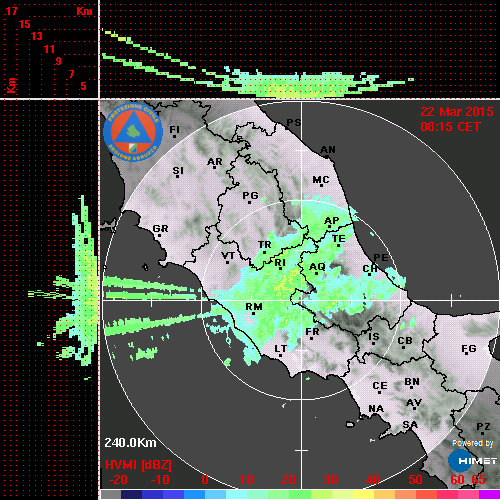
Task: Click the 240.0Km range label
Action: (x=130, y=443)
